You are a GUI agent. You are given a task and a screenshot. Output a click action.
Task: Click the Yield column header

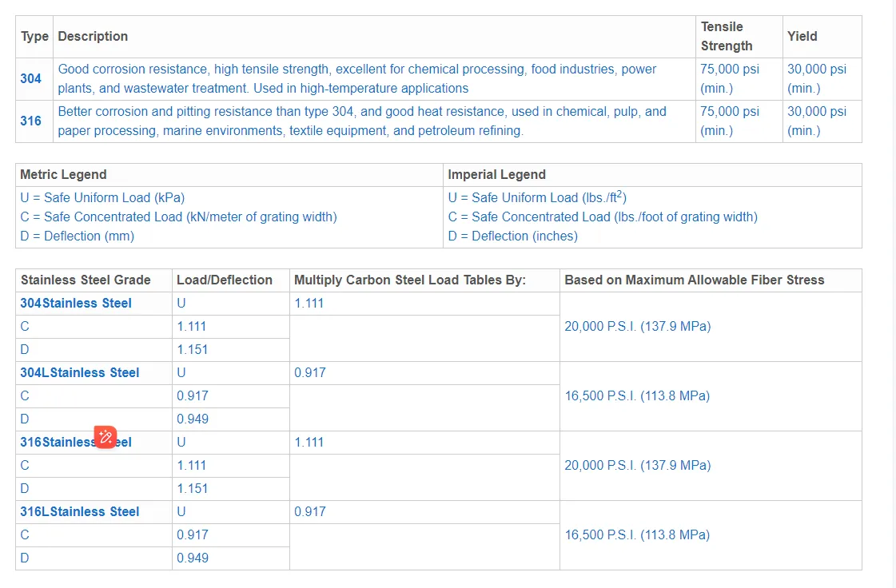[x=802, y=37]
